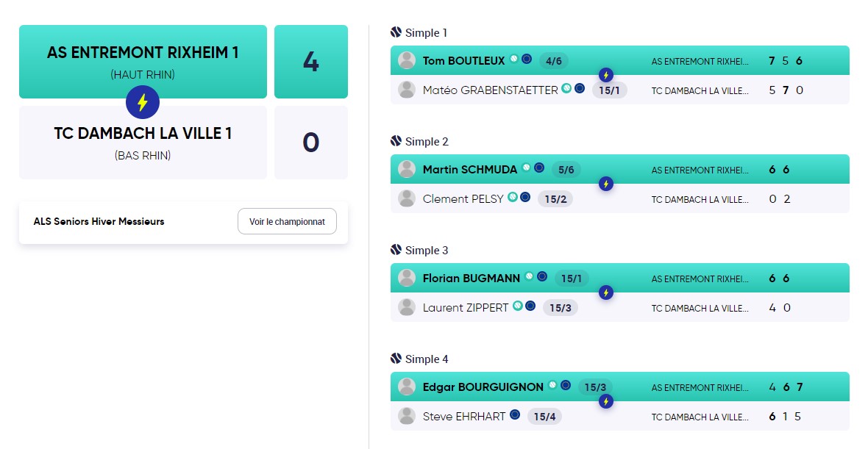Click the Simple 1 match lightning badge
The width and height of the screenshot is (868, 449).
coord(606,75)
